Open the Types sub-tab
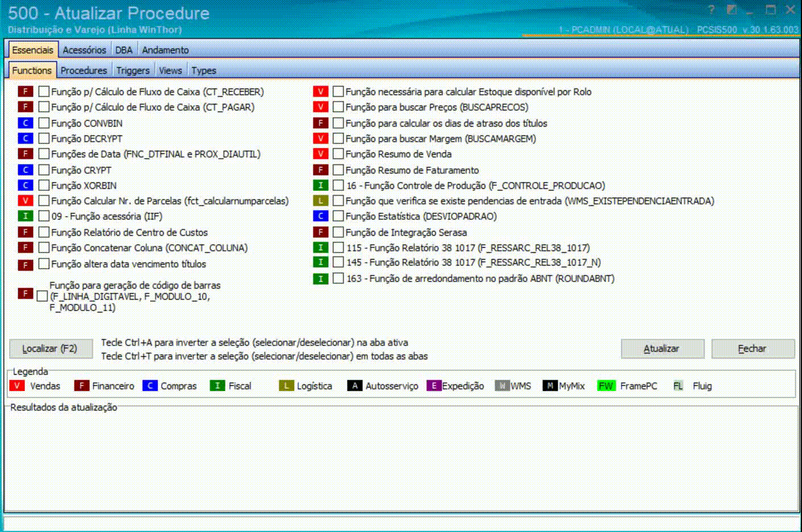The width and height of the screenshot is (802, 532). [x=204, y=70]
